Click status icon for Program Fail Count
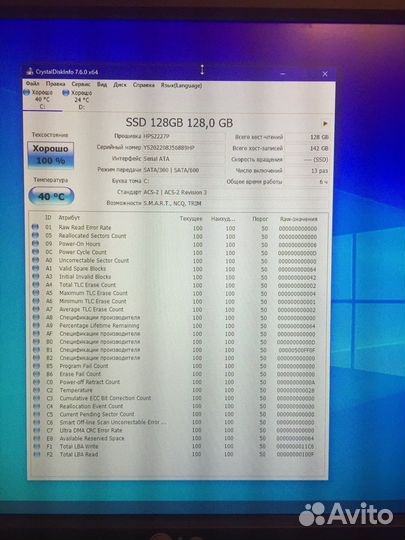405x540 pixels. [x=36, y=366]
